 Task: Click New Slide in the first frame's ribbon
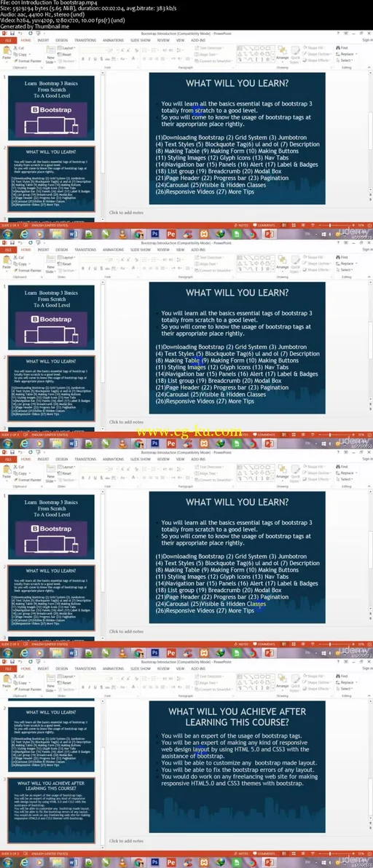click(50, 55)
